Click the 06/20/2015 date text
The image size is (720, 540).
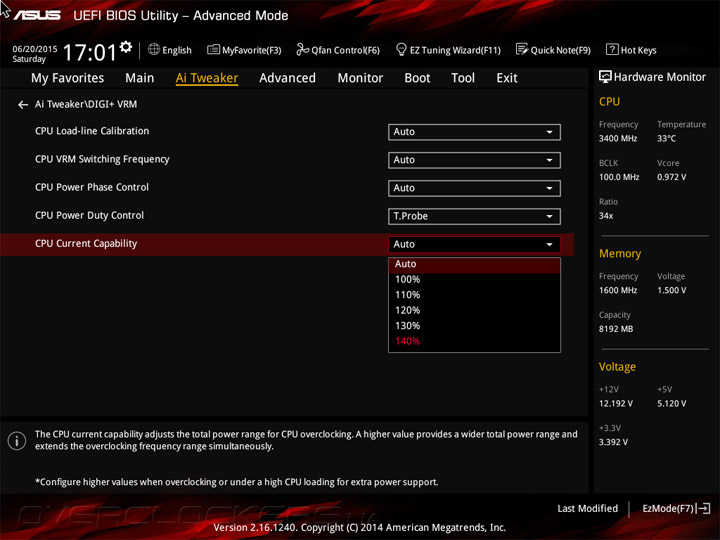[35, 49]
